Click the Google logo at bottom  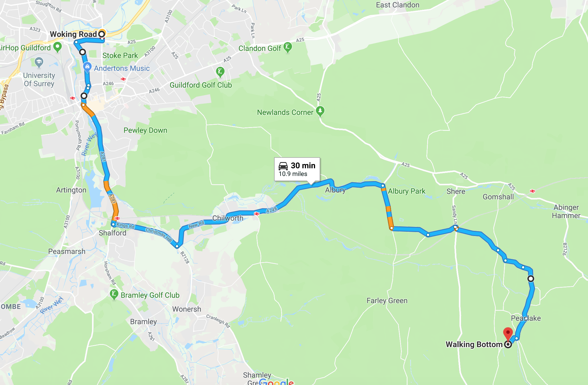pos(276,381)
